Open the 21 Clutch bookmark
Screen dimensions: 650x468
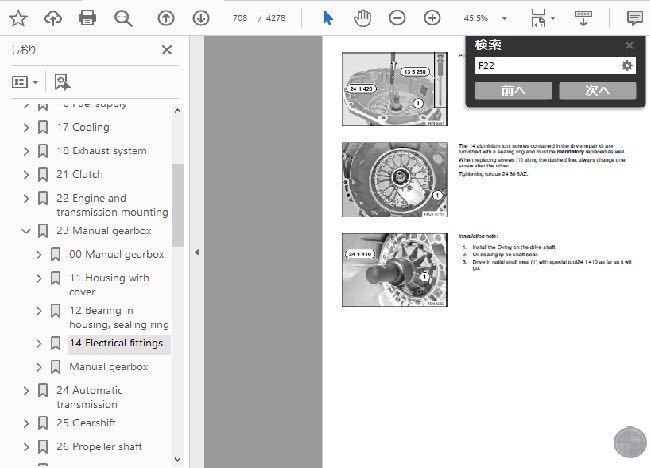79,175
